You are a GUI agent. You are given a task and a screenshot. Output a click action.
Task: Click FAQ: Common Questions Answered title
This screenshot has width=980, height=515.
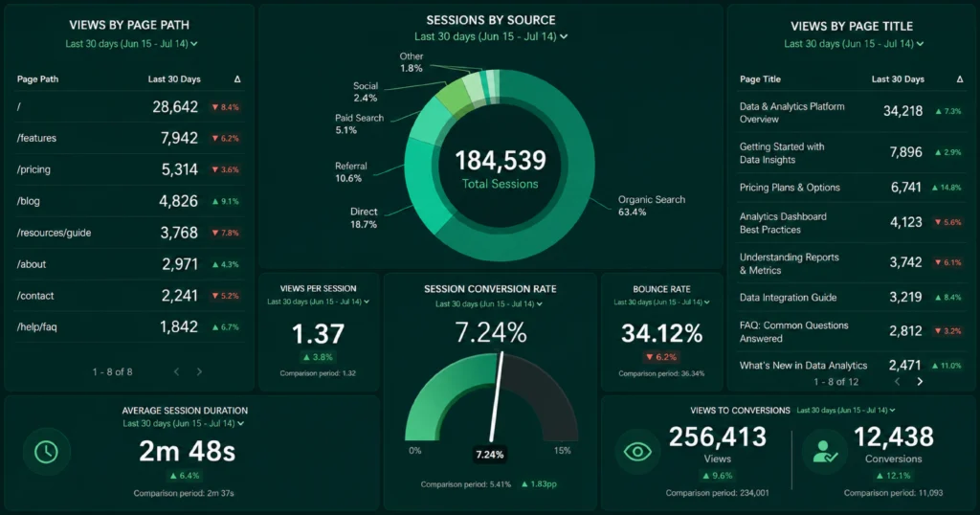coord(793,332)
